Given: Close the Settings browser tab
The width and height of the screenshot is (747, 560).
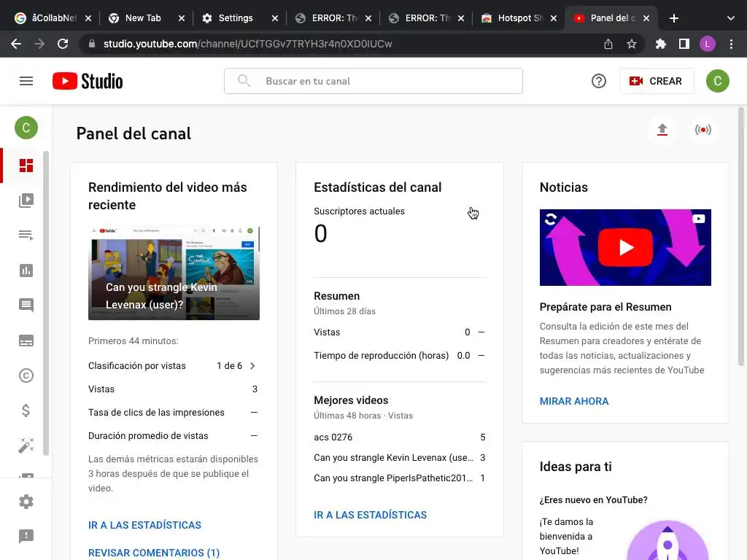Looking at the screenshot, I should (x=275, y=18).
